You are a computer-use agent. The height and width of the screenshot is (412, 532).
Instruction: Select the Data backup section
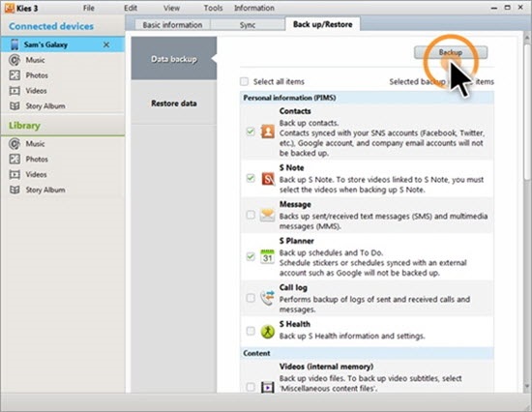tap(174, 59)
